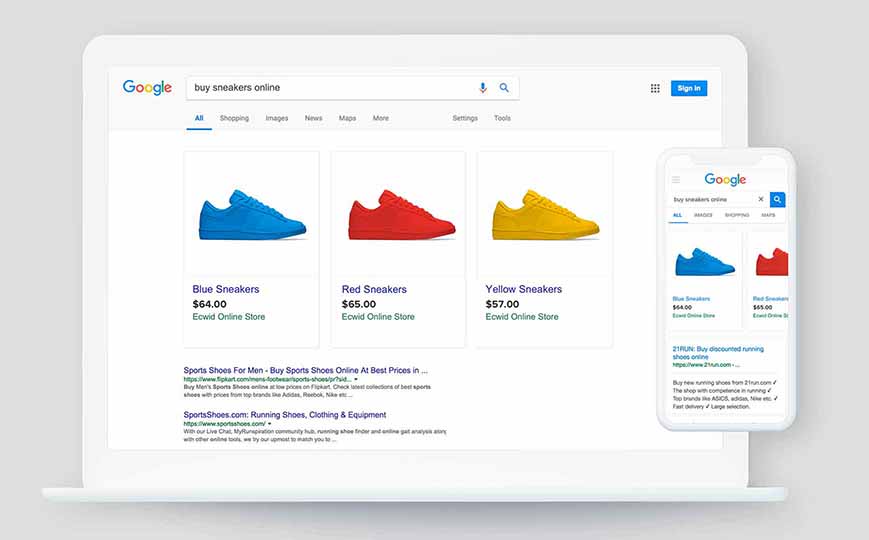
Task: Open the Yellow Sneakers product link
Action: pos(523,289)
